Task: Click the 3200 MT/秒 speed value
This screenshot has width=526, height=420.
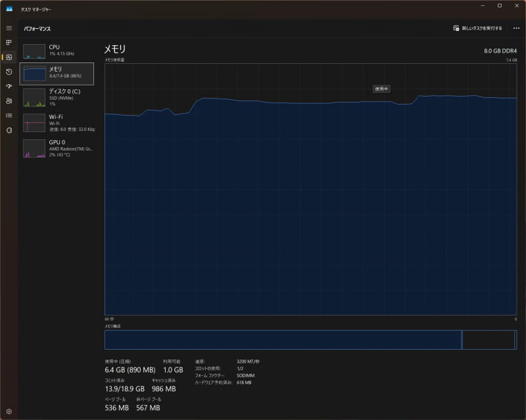Action: [x=248, y=362]
